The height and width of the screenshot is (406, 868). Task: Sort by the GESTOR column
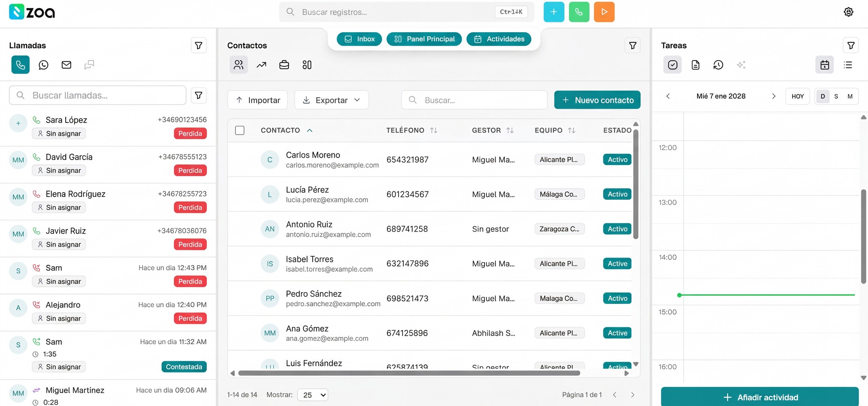(x=493, y=130)
